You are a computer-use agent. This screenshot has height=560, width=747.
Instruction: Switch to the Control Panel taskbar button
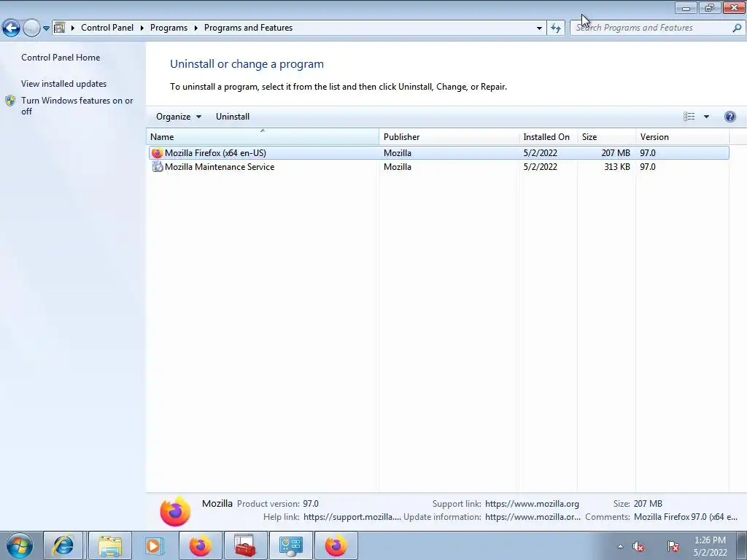pyautogui.click(x=290, y=545)
